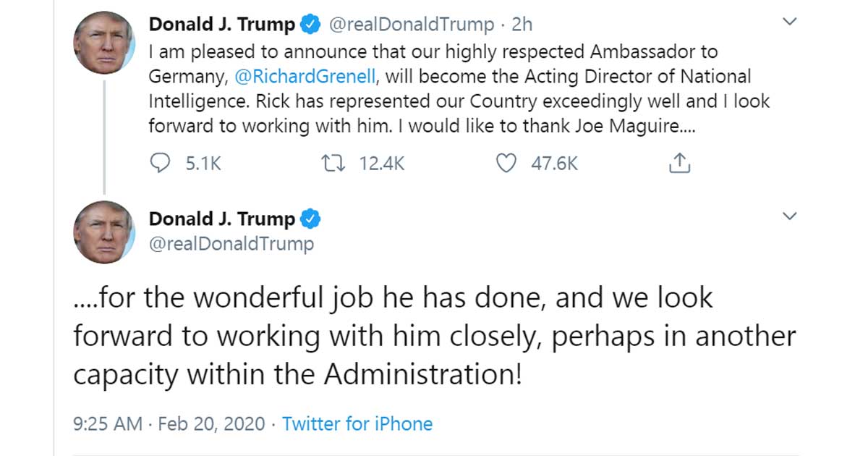868x456 pixels.
Task: Open the reply icon on the first tweet
Action: click(x=159, y=164)
